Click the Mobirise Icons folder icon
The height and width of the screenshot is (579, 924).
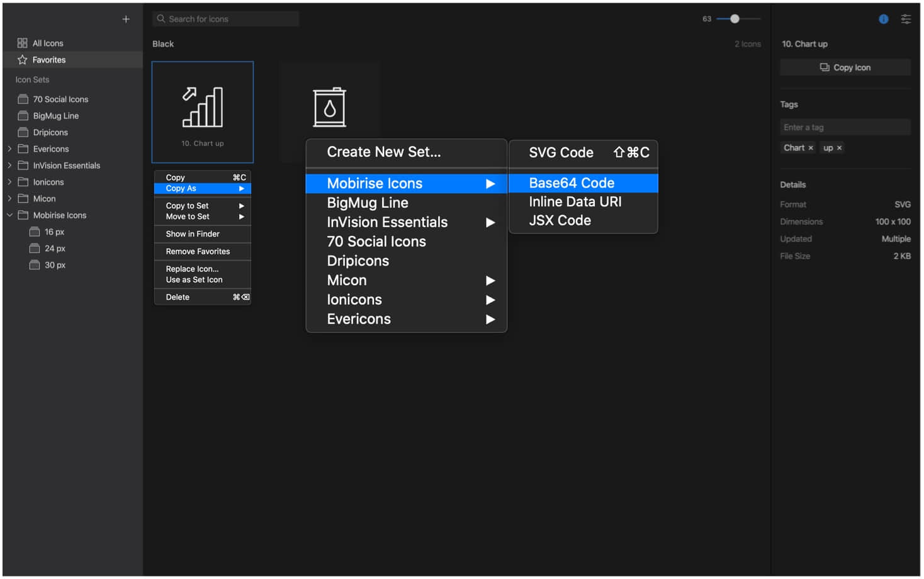pos(23,215)
